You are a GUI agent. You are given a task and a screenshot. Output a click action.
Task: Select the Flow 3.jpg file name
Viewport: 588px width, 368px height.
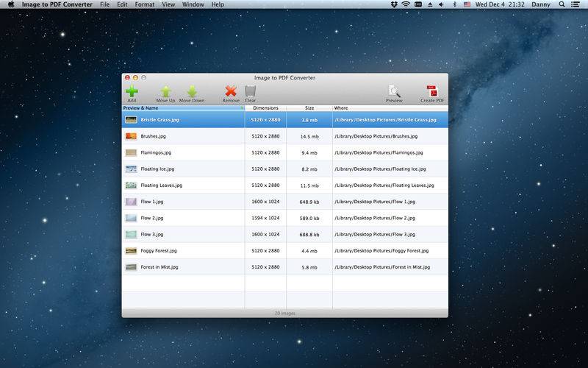tap(152, 234)
